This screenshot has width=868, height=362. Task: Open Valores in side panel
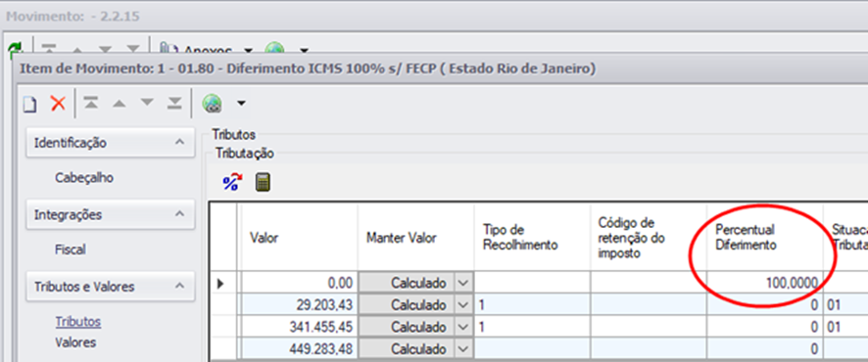[75, 342]
